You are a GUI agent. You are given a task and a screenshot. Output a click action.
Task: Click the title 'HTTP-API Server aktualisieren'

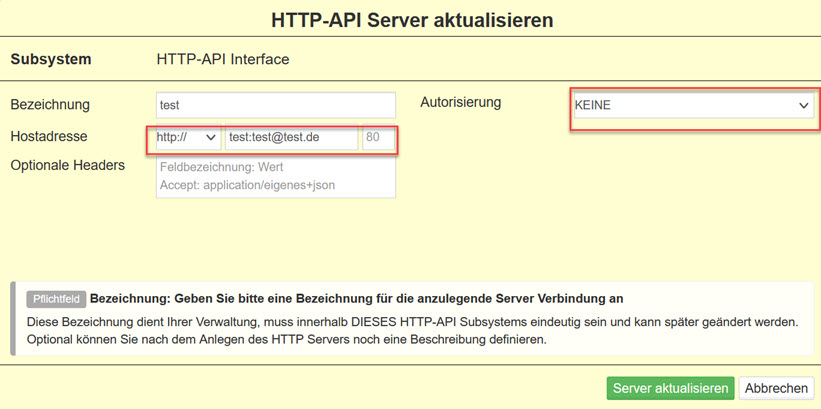412,20
